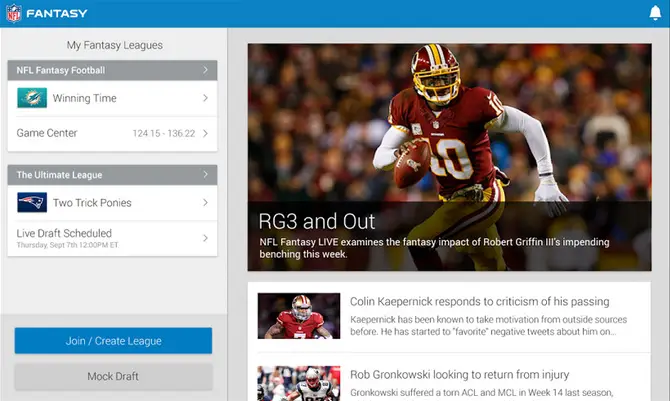Open the Live Draft Scheduled row chevron

click(x=206, y=238)
